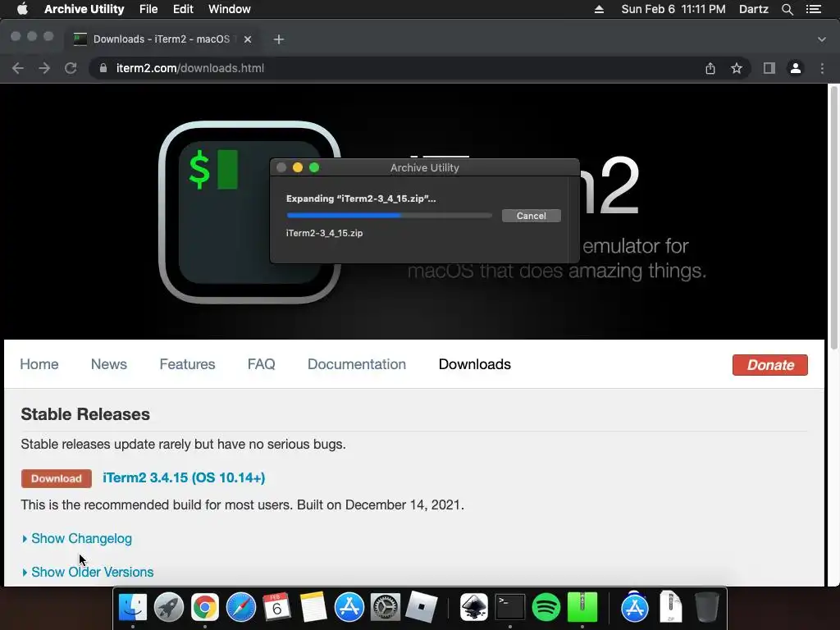Cancel the archive expansion
The image size is (840, 630).
(531, 216)
